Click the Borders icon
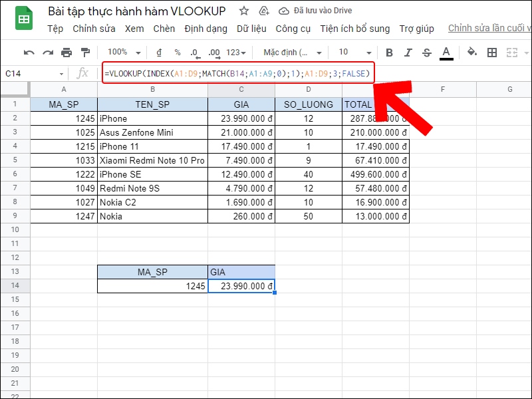This screenshot has width=532, height=399. (491, 51)
